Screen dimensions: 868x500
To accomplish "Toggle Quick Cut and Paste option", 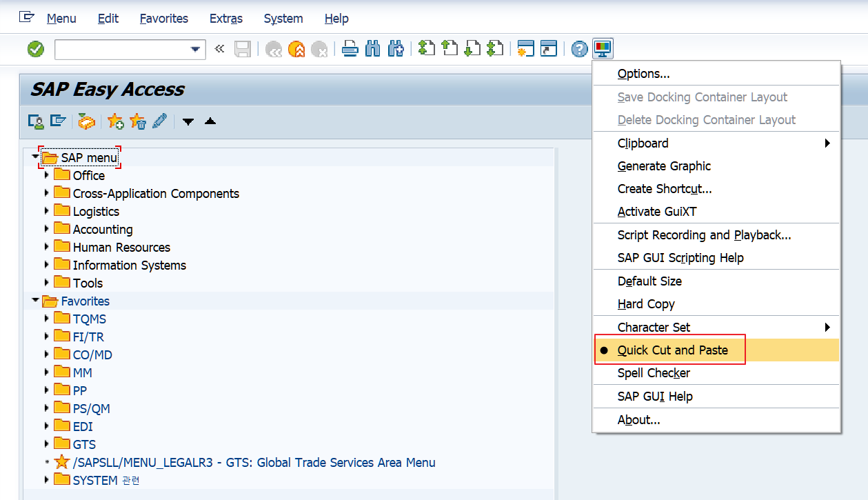I will tap(716, 350).
